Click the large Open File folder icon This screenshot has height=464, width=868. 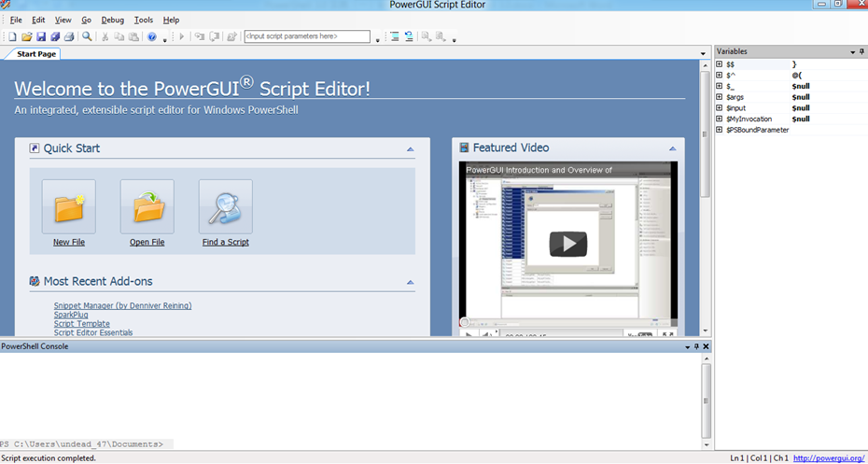tap(147, 206)
